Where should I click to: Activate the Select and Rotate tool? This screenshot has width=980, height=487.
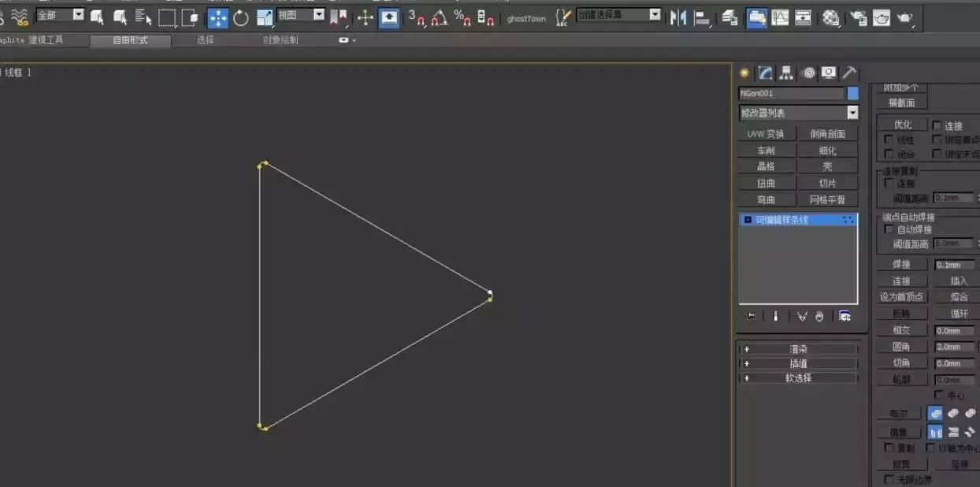click(241, 17)
